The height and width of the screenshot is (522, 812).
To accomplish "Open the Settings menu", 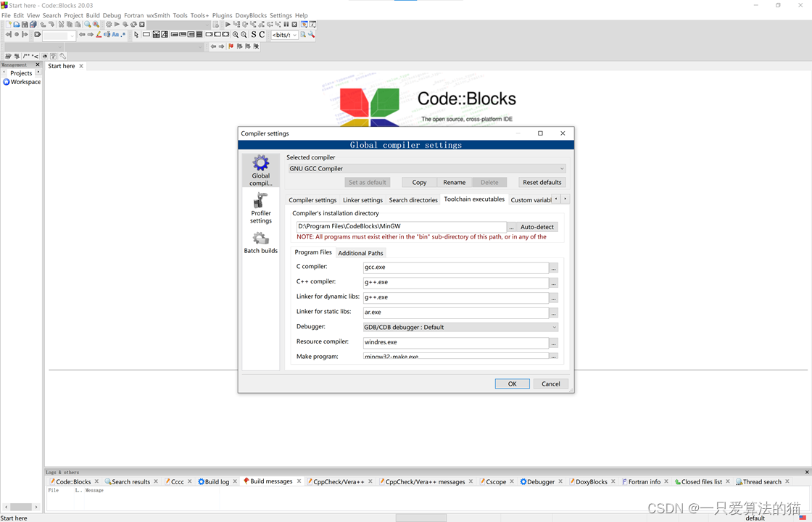I will [281, 15].
